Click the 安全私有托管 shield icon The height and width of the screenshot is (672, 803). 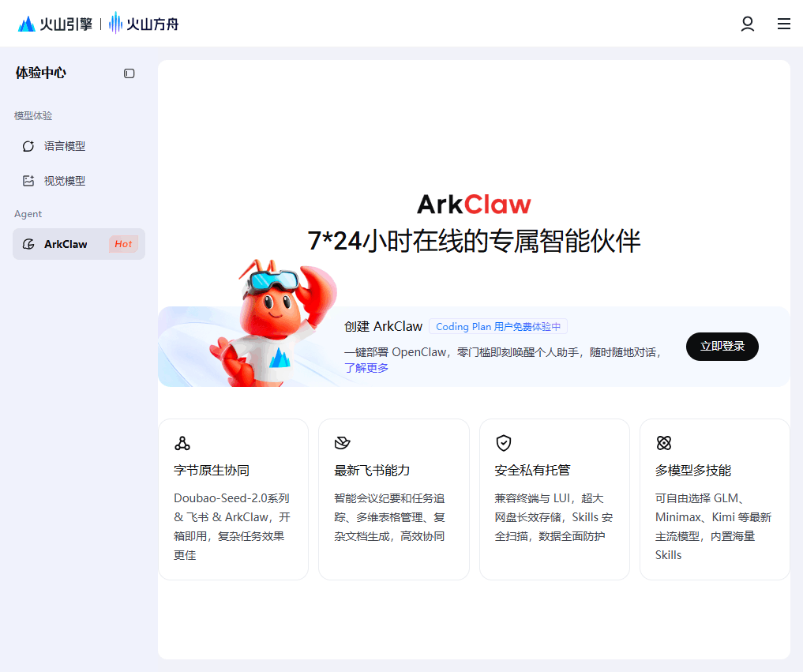(x=503, y=443)
